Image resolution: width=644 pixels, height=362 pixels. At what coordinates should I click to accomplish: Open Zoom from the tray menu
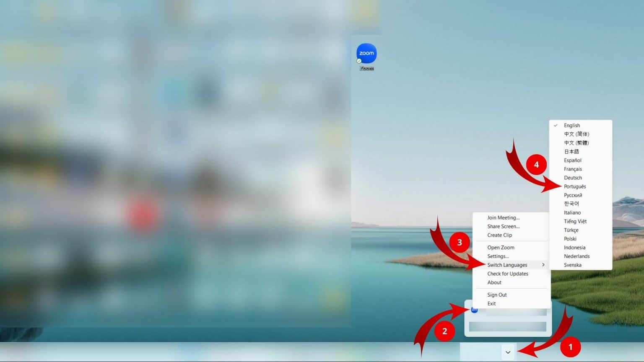tap(501, 248)
